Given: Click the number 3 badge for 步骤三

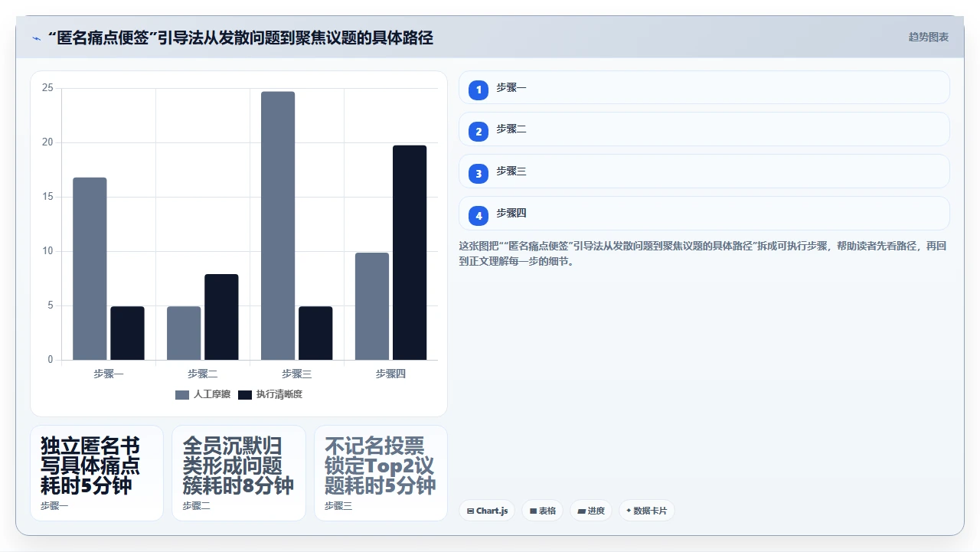Looking at the screenshot, I should (479, 174).
